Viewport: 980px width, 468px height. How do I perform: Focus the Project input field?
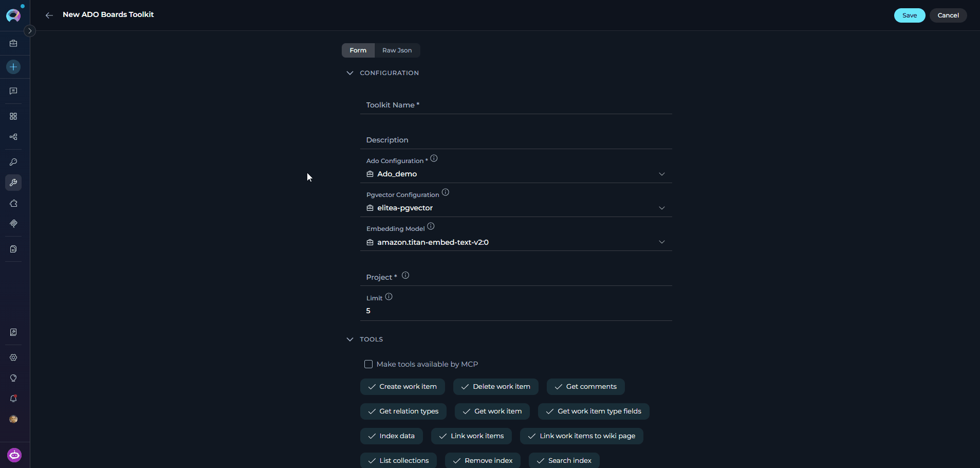516,277
